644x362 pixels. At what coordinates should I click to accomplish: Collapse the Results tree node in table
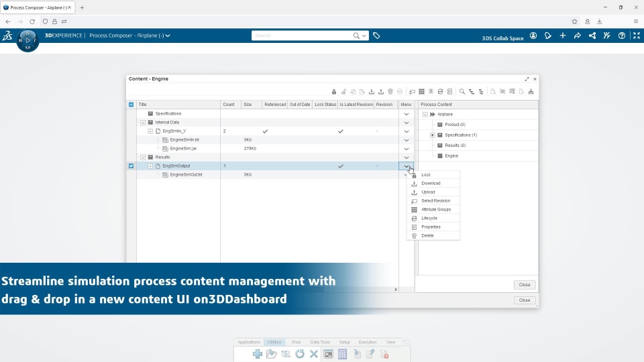point(143,157)
